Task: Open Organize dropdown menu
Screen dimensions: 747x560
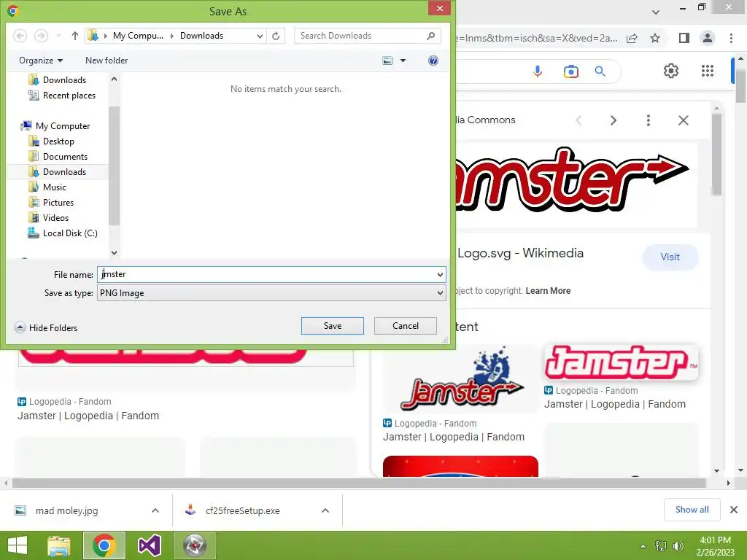Action: (41, 61)
